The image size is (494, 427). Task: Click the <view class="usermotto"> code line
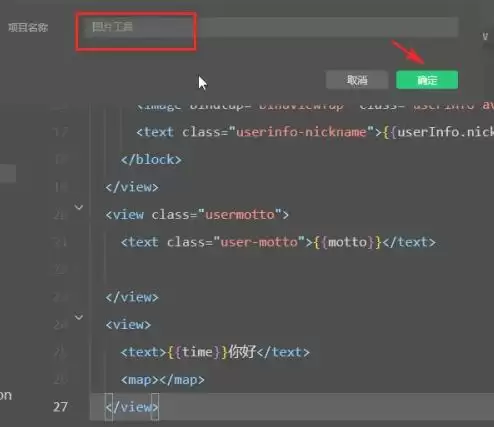[197, 215]
